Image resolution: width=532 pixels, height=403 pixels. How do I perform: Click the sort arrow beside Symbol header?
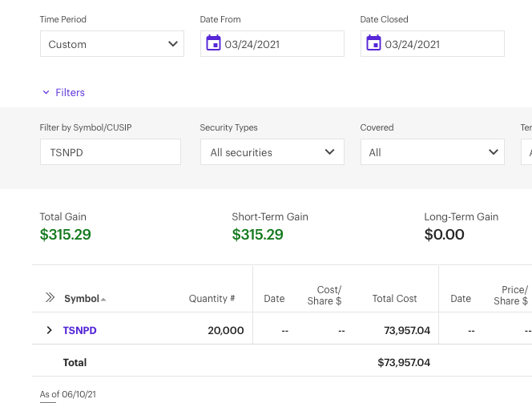coord(103,300)
